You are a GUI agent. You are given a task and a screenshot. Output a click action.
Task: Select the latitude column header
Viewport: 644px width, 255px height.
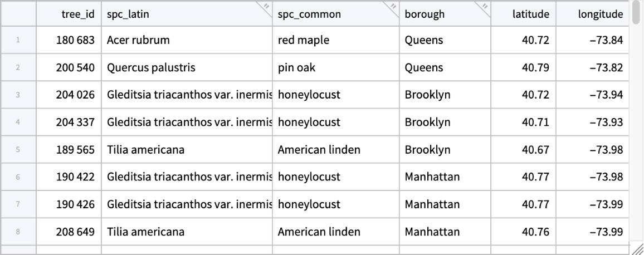(524, 14)
